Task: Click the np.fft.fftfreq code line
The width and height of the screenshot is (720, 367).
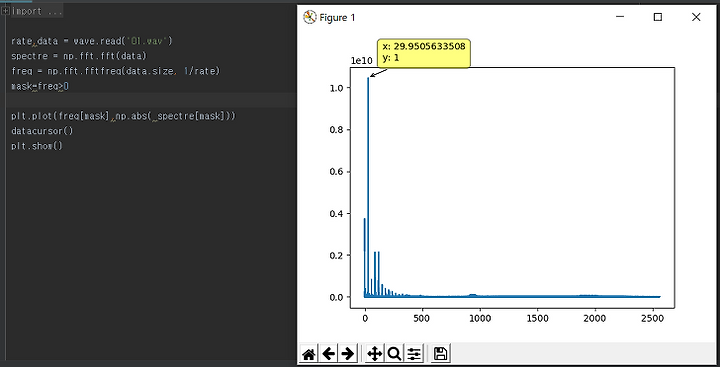Action: point(116,71)
